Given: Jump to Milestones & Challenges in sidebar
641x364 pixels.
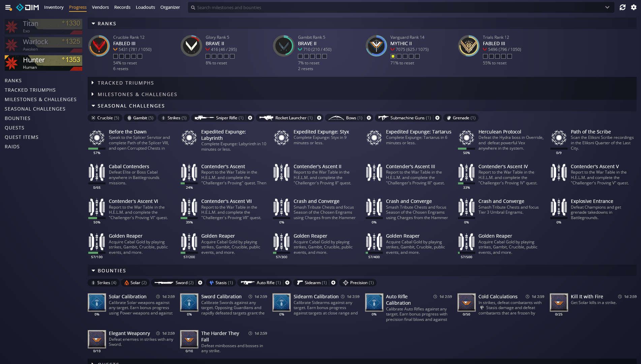Looking at the screenshot, I should (x=40, y=99).
